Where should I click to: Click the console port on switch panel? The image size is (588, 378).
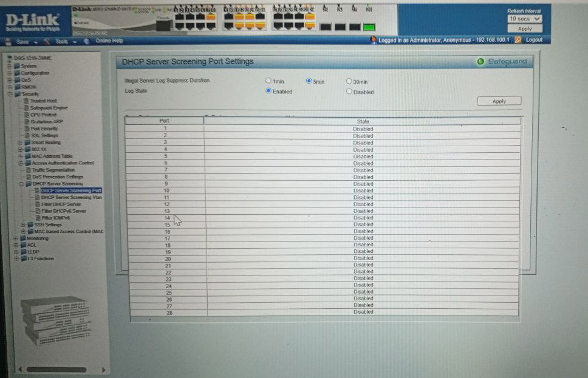[x=163, y=25]
